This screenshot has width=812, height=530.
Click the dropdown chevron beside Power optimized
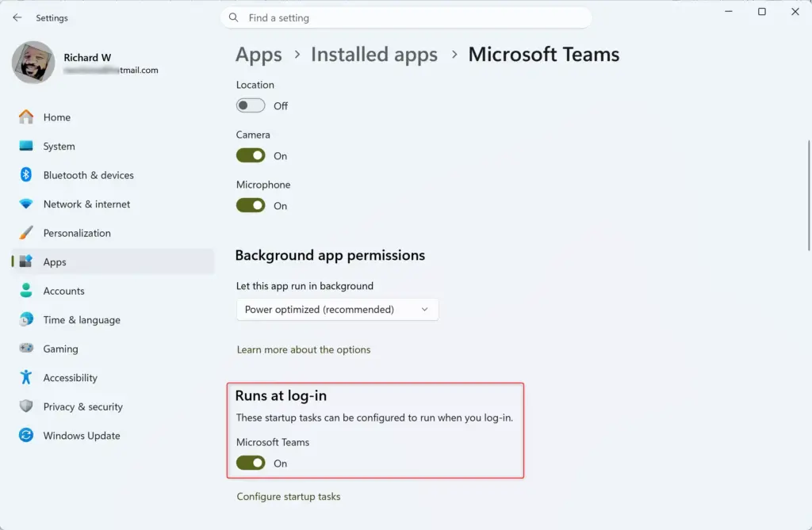(425, 310)
